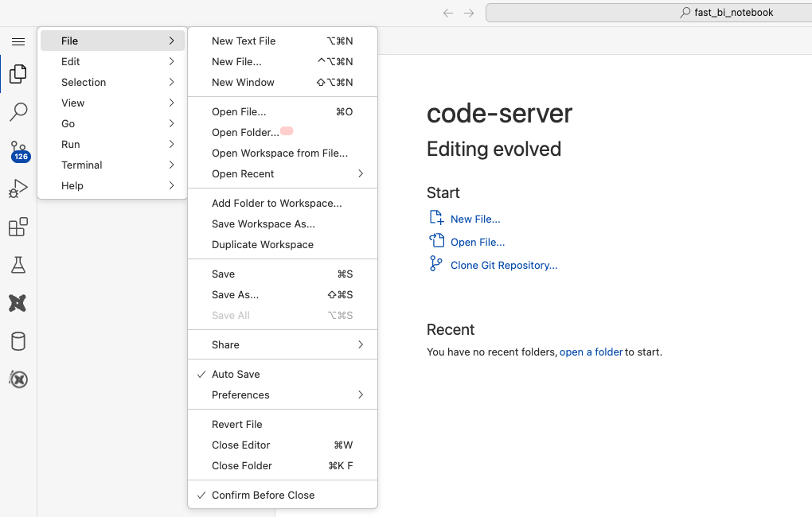
Task: Open Source Control with 126 badge
Action: click(x=20, y=152)
